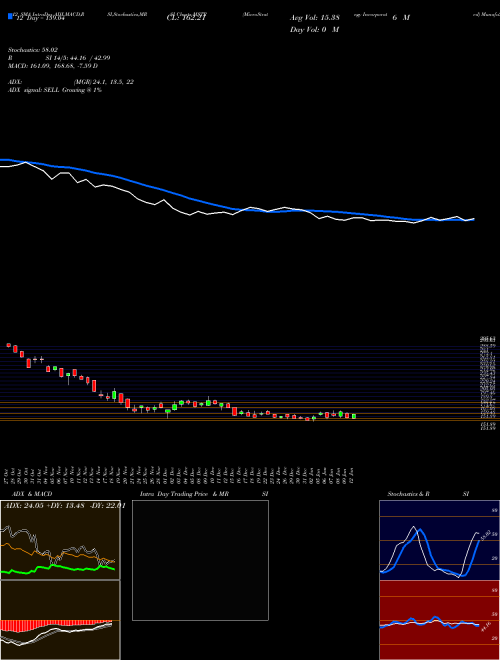Image resolution: width=500 pixels, height=660 pixels.
Task: Click the ADX lines chart with green line
Action: 60,540
